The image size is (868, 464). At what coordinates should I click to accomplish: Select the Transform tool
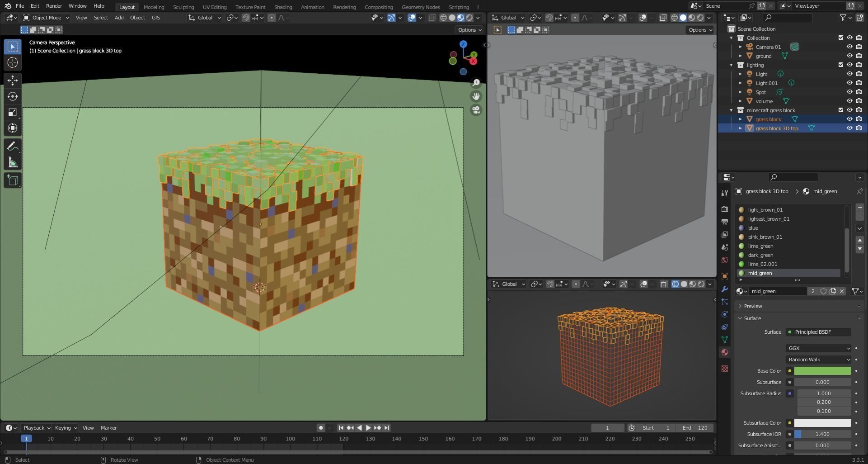pyautogui.click(x=13, y=128)
